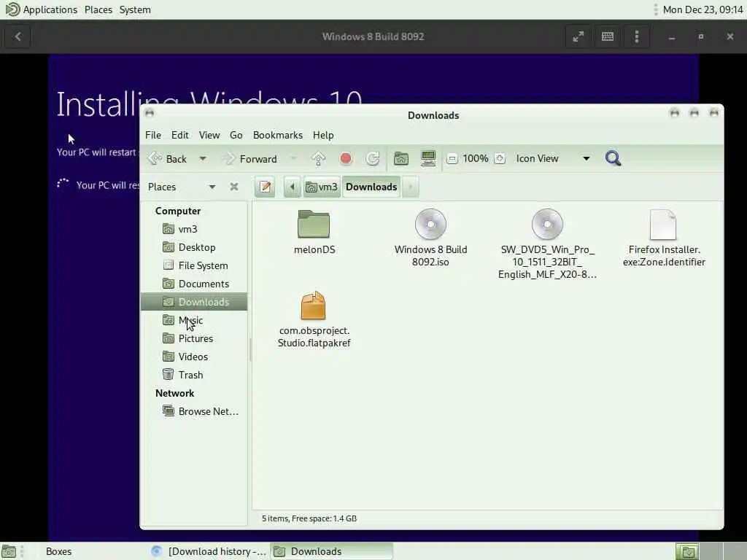747x560 pixels.
Task: Select com.obsproject.Studio.flatpakref package
Action: point(314,319)
